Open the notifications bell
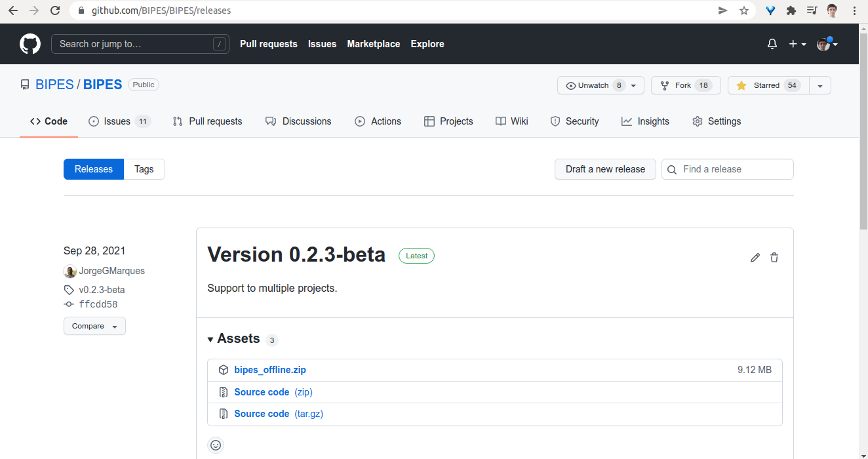Viewport: 868px width, 459px height. 772,44
